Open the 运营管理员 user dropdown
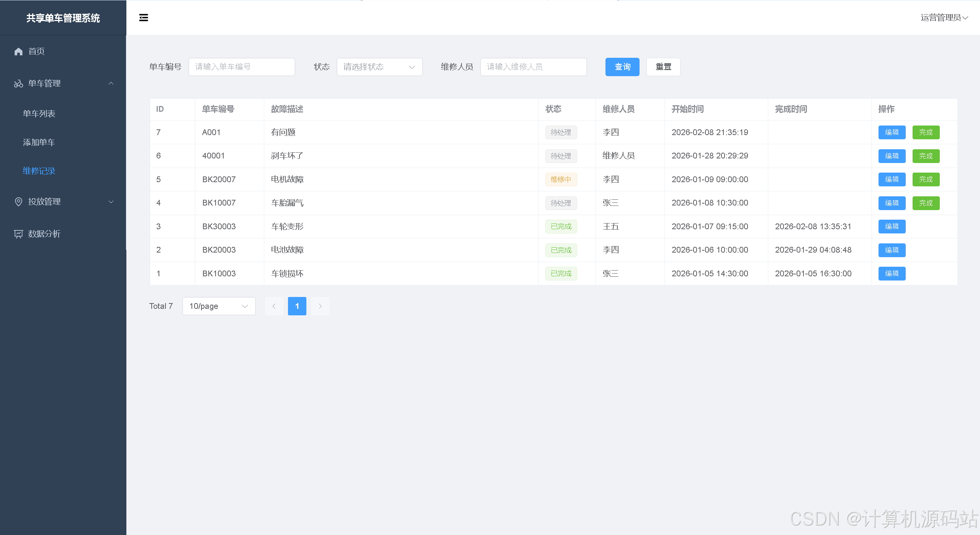Screen dimensions: 980x535 pos(944,18)
